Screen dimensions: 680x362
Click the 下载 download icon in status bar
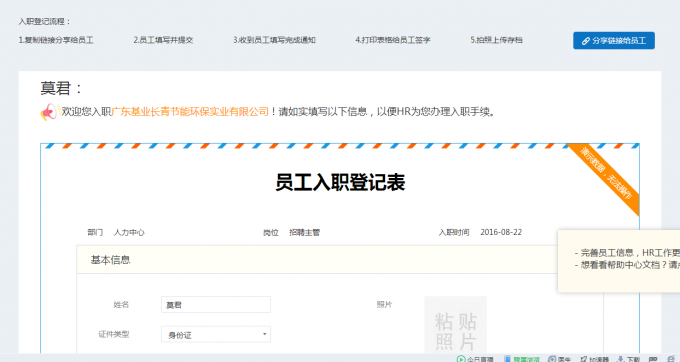(621, 359)
